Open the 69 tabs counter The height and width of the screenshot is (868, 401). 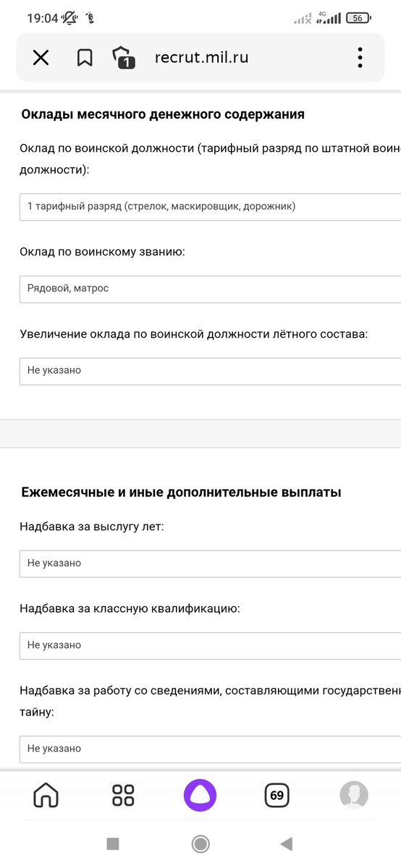pyautogui.click(x=277, y=796)
